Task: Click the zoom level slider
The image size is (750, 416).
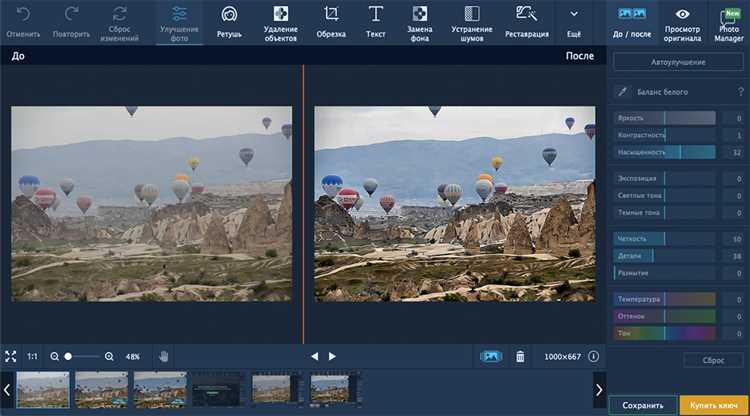Action: pyautogui.click(x=82, y=356)
